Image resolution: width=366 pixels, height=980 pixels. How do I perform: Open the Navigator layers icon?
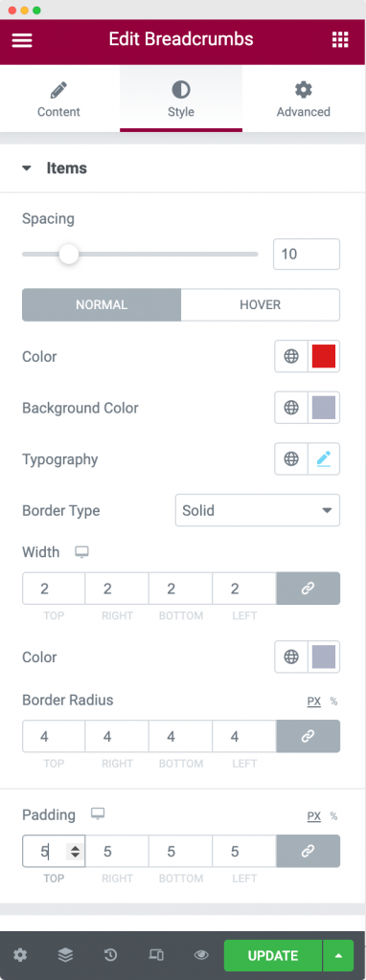pos(66,954)
